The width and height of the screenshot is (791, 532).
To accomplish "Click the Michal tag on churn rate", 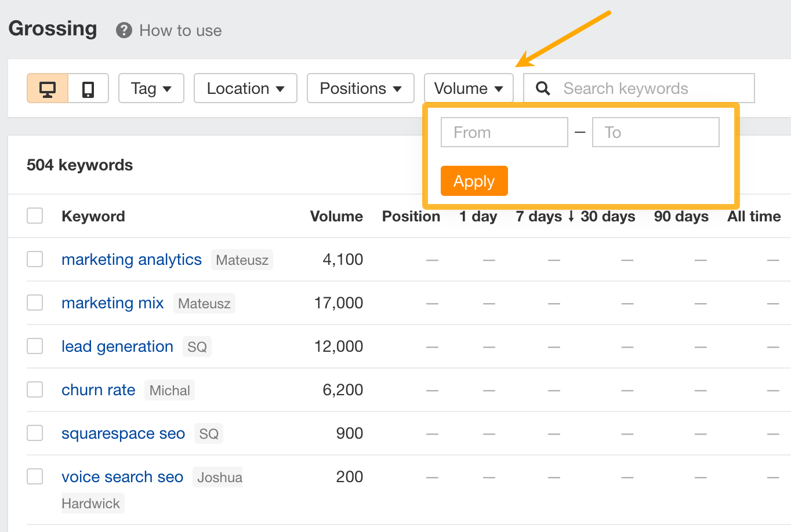I will point(169,390).
